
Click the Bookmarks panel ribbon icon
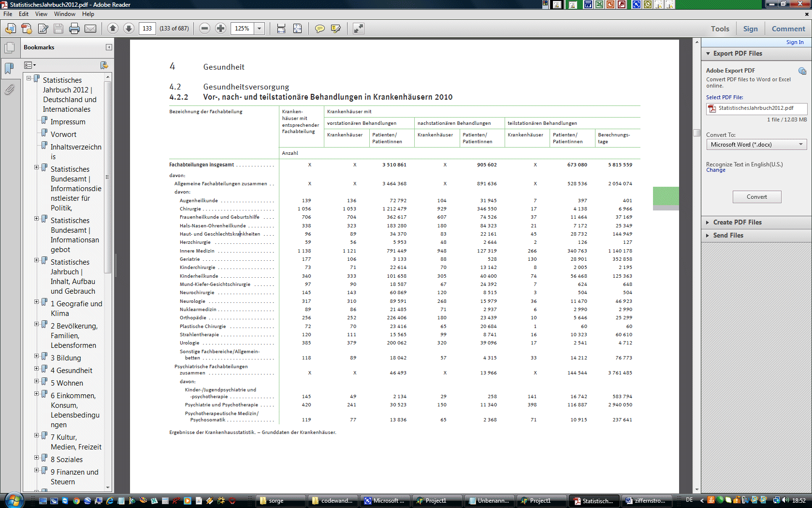pyautogui.click(x=9, y=69)
